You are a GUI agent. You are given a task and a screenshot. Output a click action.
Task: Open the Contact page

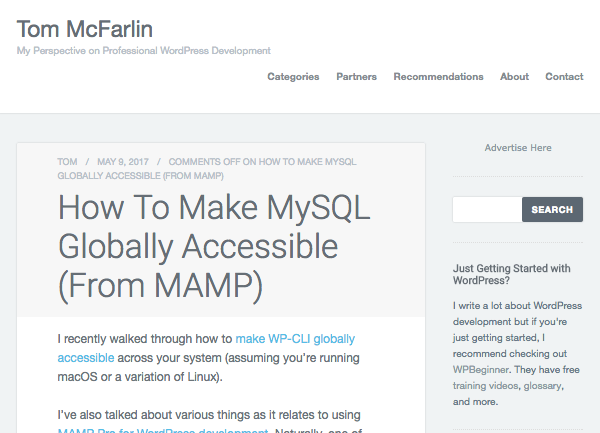coord(564,77)
